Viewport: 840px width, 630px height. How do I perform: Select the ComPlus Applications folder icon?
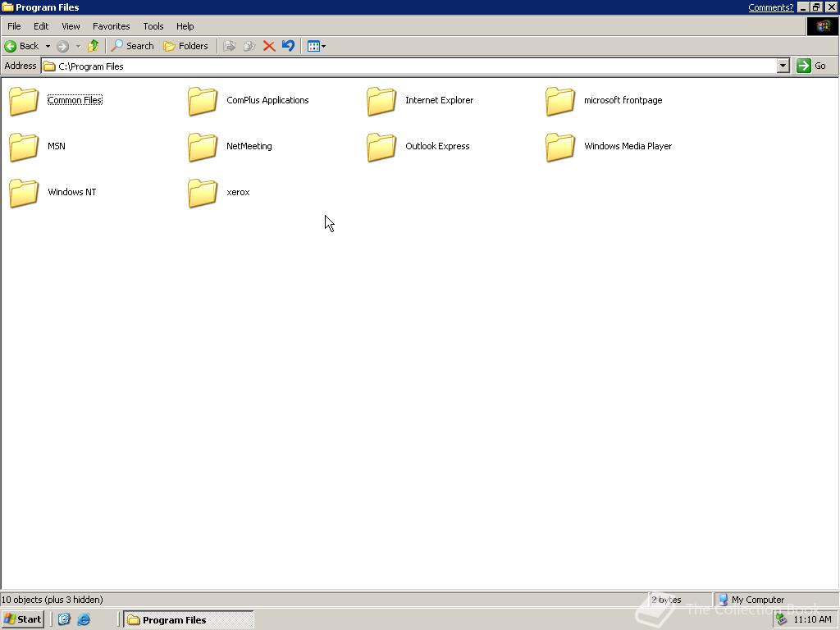click(203, 101)
